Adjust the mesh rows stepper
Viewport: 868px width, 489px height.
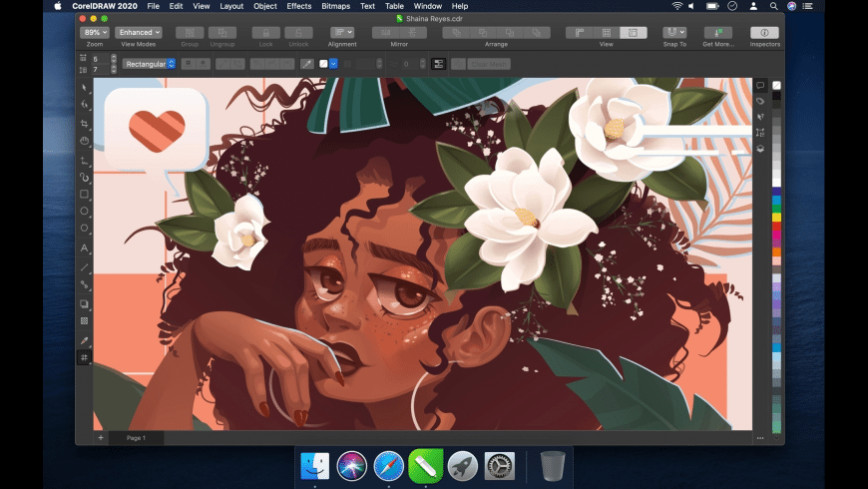tap(114, 69)
